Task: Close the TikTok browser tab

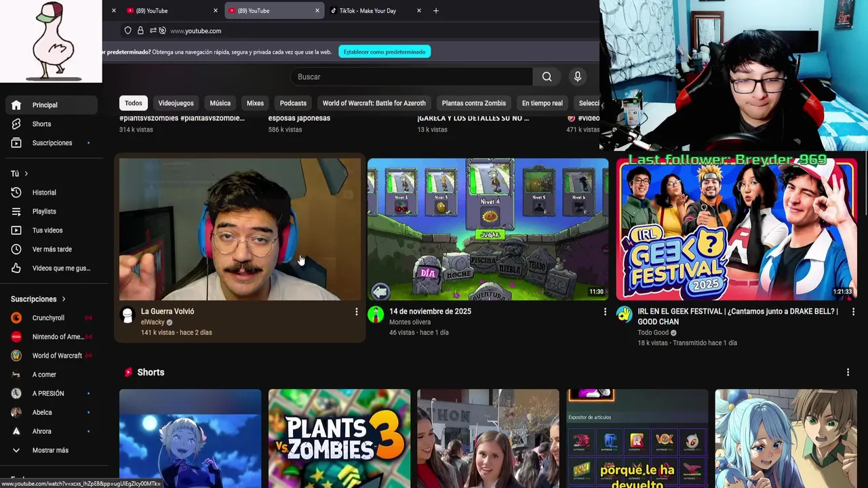Action: 418,11
